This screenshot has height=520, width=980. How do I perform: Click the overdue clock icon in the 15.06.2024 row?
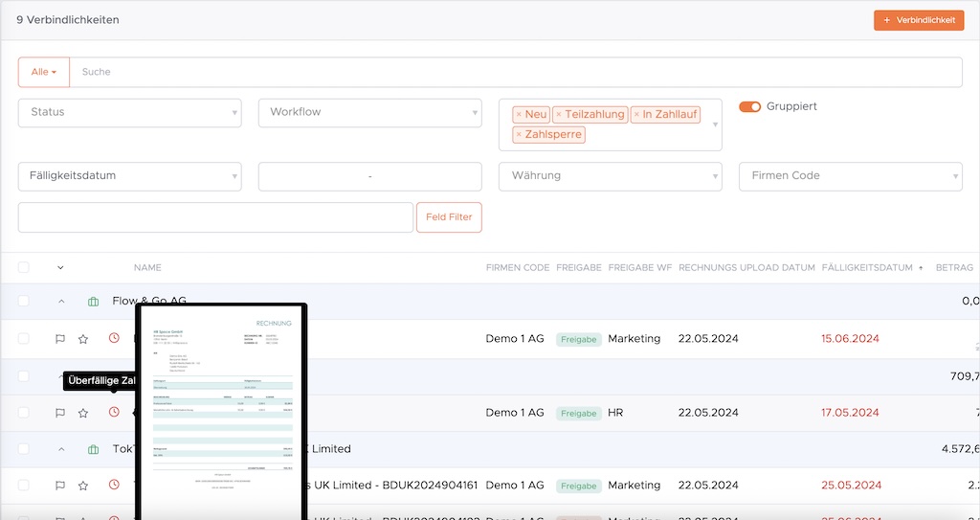pyautogui.click(x=114, y=338)
